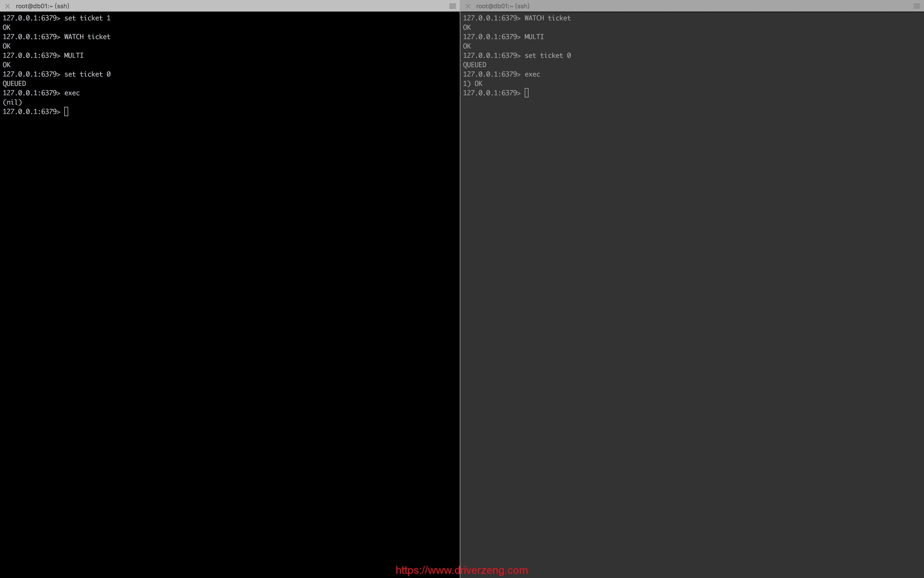Click 'set ticket 0' in the right pane
Image resolution: width=924 pixels, height=578 pixels.
(x=548, y=55)
